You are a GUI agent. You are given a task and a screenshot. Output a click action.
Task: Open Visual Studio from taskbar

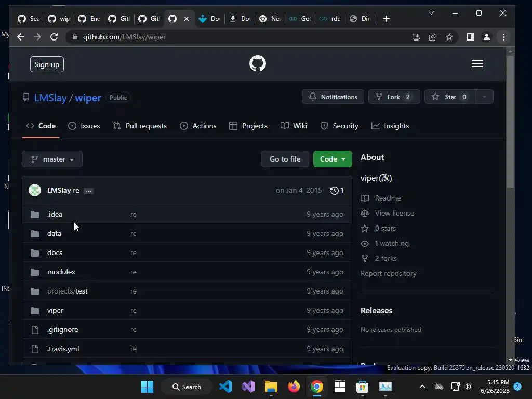248,387
